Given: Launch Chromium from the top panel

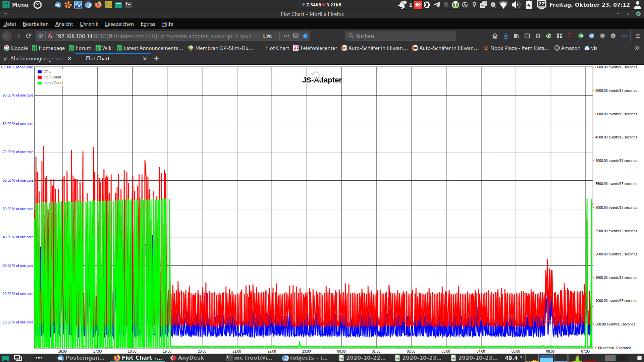Looking at the screenshot, I should 88,5.
